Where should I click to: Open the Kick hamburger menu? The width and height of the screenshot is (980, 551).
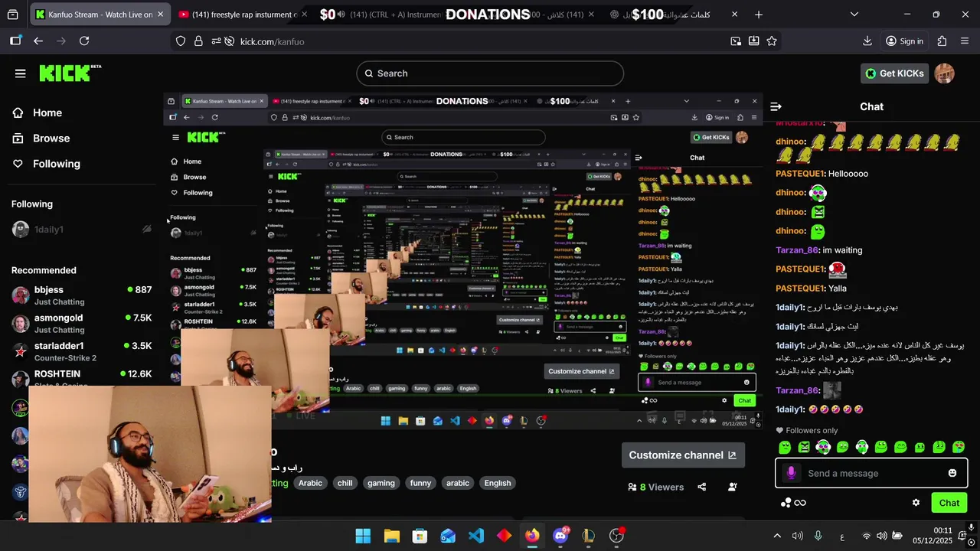[20, 73]
